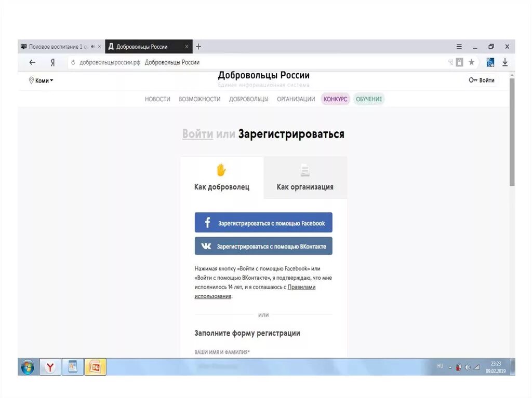Open the browser hamburger menu
Image resolution: width=532 pixels, height=398 pixels.
point(459,47)
